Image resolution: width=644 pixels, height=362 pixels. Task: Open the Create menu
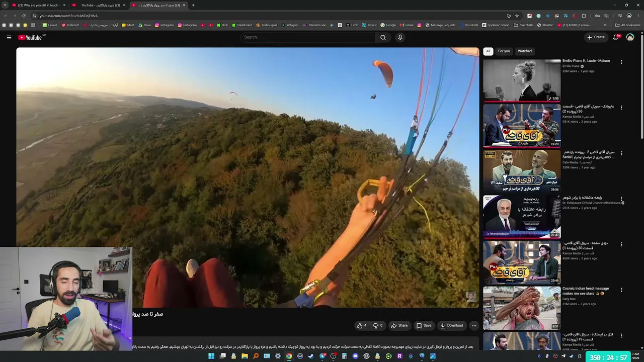click(596, 37)
